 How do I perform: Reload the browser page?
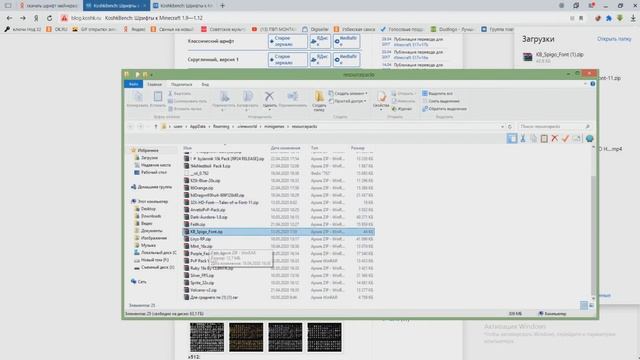(x=49, y=18)
